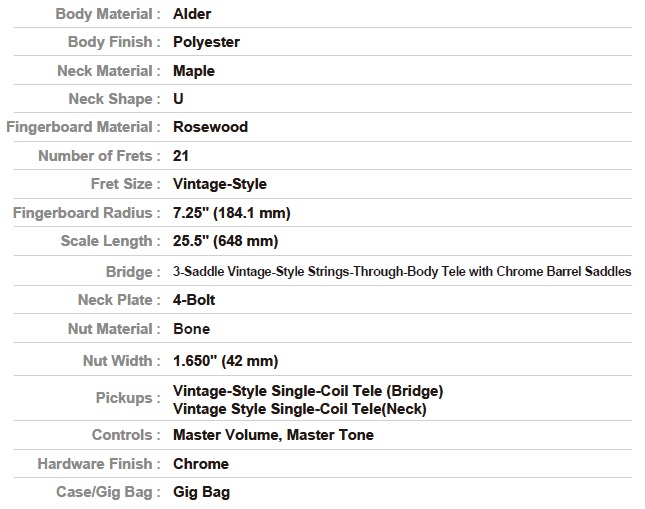Click the Neck pickup description line

coord(300,409)
